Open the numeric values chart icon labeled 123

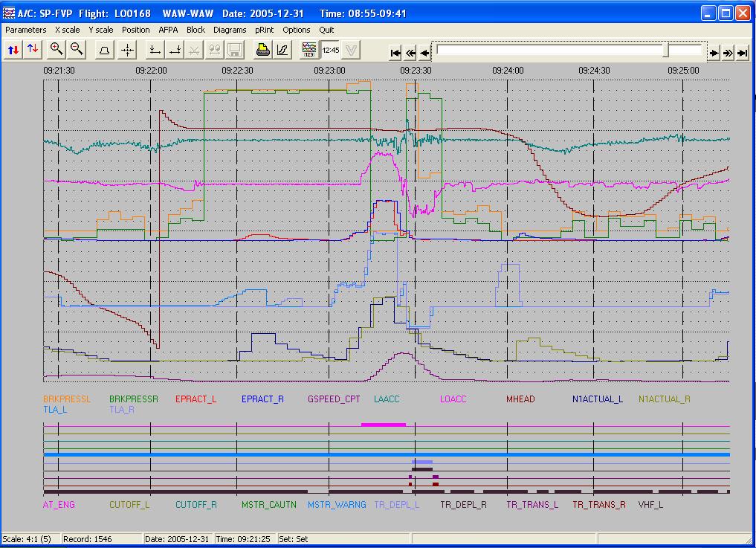click(x=309, y=50)
